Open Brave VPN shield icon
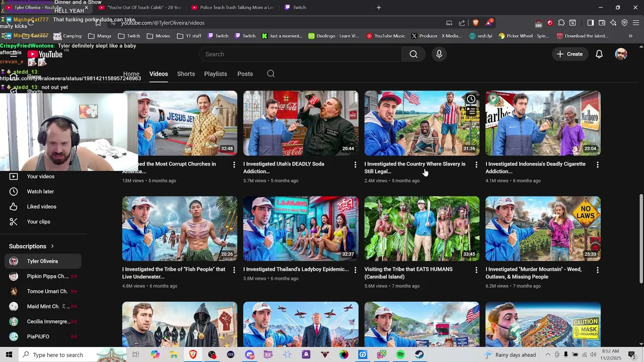Screen dimensions: 644x362 click(624, 23)
